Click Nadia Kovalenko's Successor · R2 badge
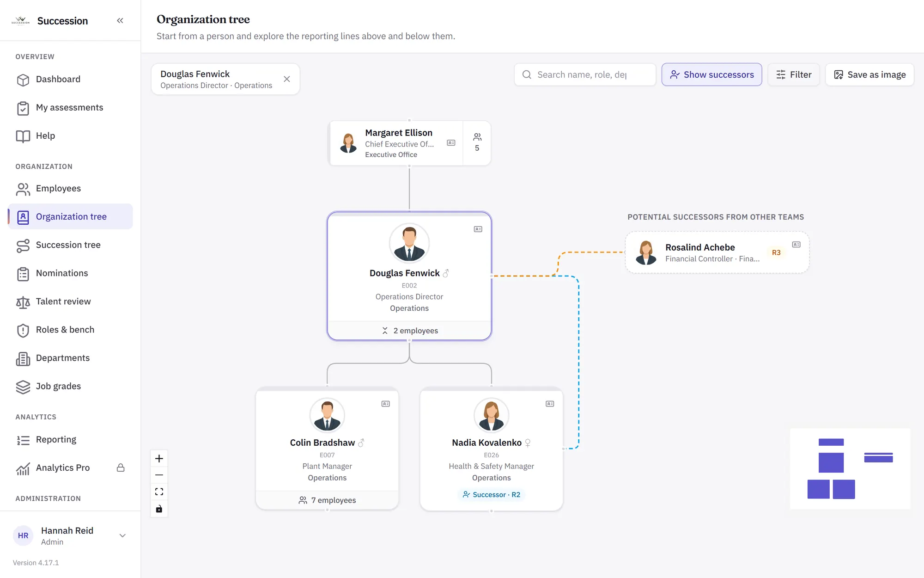This screenshot has height=578, width=924. (x=492, y=495)
